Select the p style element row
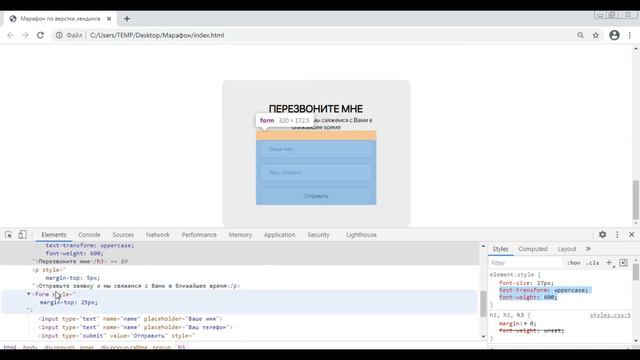This screenshot has height=360, width=640. [x=49, y=270]
